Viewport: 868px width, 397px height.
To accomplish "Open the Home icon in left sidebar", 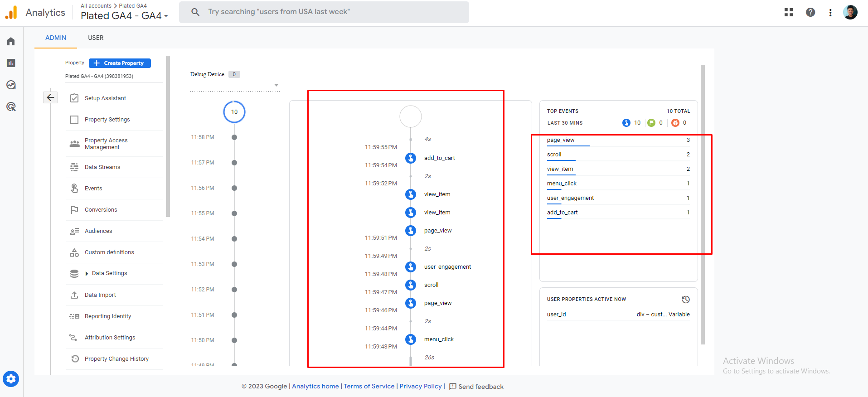I will click(11, 42).
